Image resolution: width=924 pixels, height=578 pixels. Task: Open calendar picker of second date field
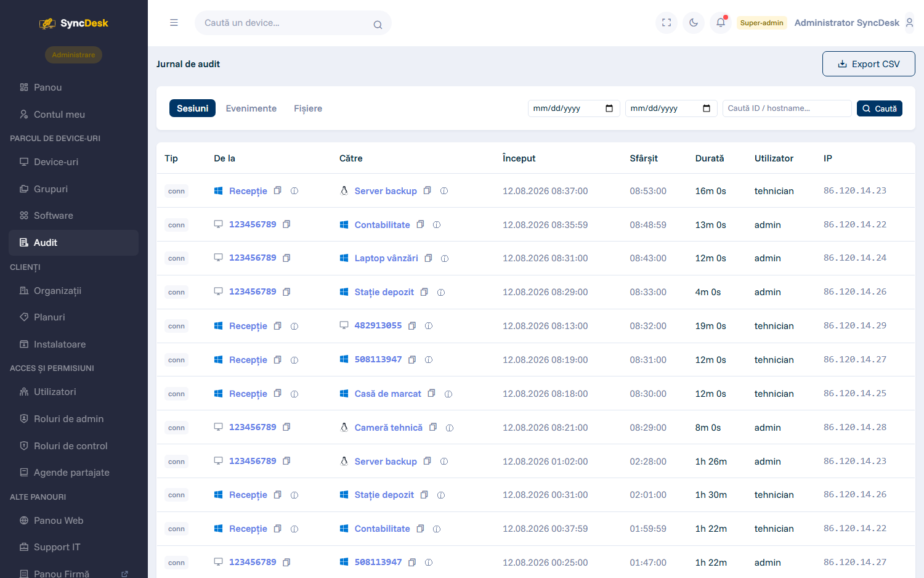click(x=707, y=108)
